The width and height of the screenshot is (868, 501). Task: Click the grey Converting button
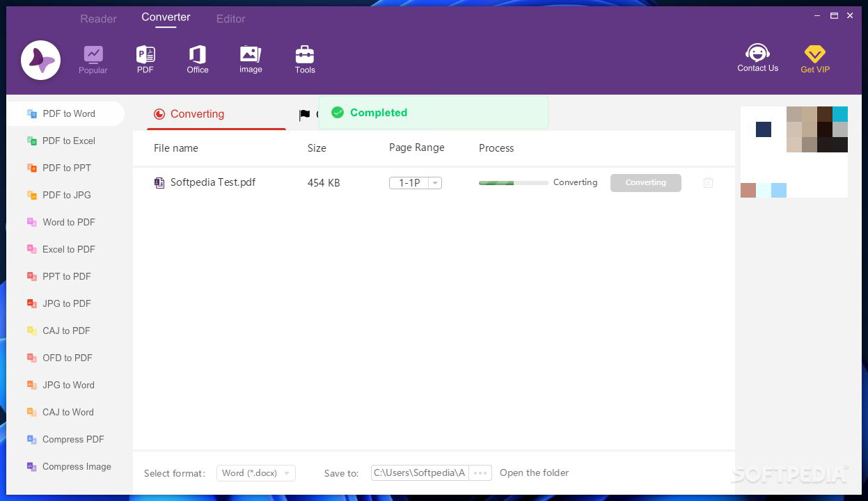pyautogui.click(x=646, y=182)
